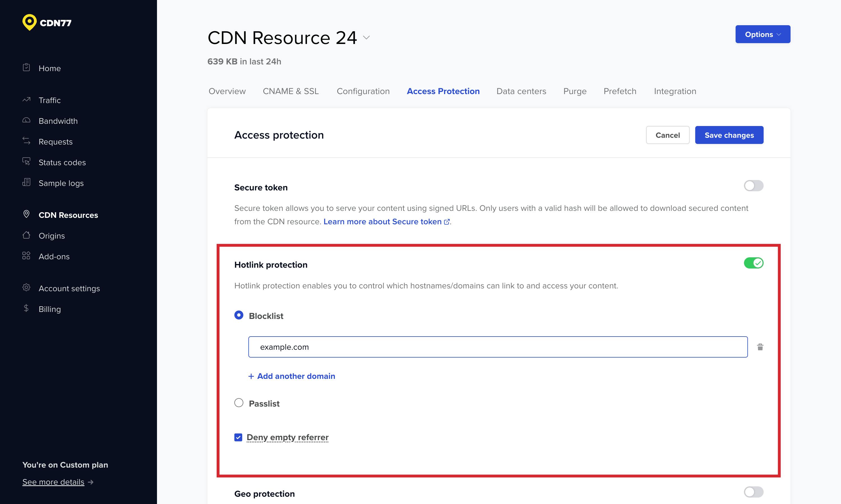Image resolution: width=841 pixels, height=504 pixels.
Task: Click the Save changes button
Action: coord(729,135)
